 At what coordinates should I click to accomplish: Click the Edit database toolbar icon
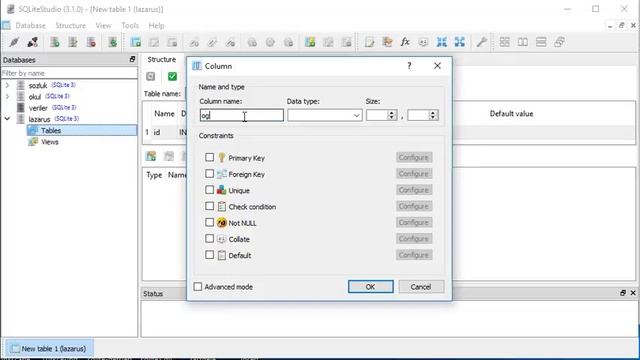[73, 42]
